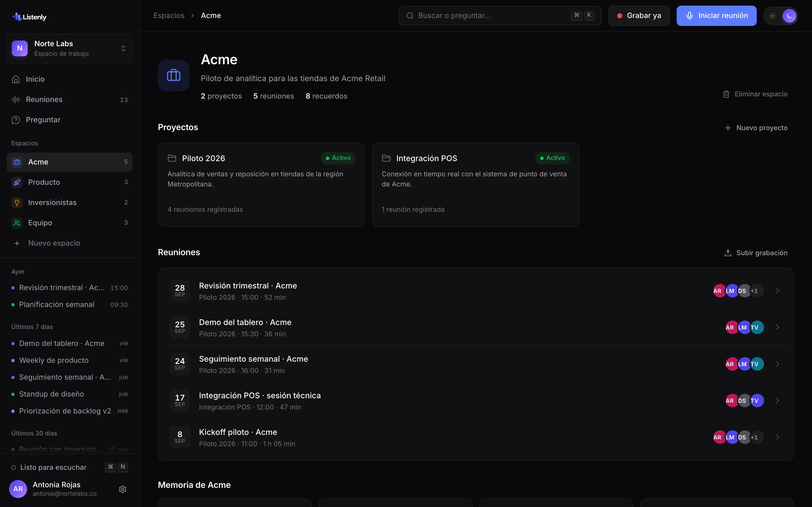Click the rocket icon next to Producto

17,183
